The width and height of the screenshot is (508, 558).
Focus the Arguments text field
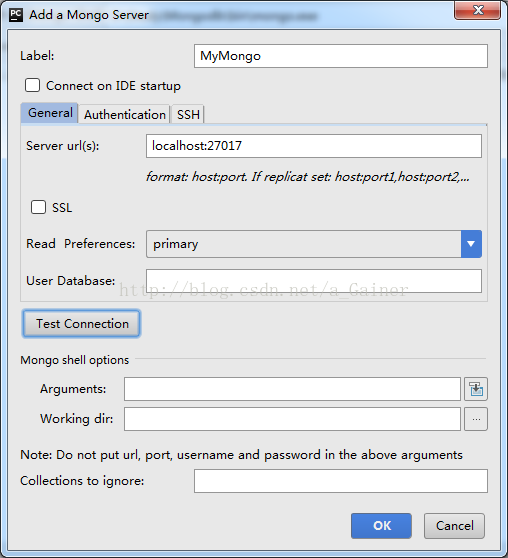[x=292, y=389]
